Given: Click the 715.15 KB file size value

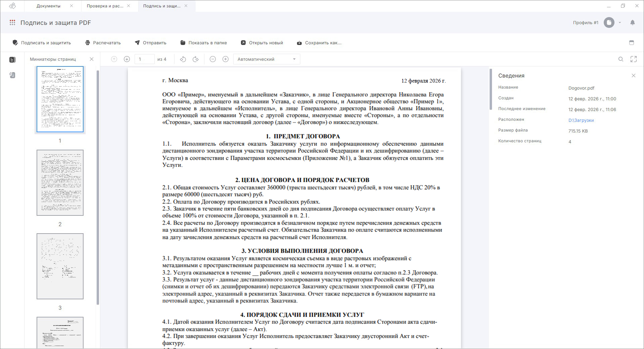Looking at the screenshot, I should coord(578,131).
